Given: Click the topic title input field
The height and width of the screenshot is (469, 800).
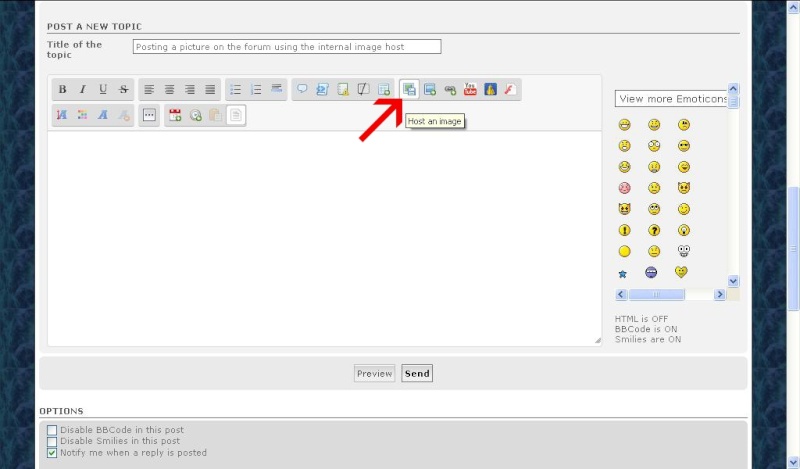Looking at the screenshot, I should pyautogui.click(x=287, y=46).
